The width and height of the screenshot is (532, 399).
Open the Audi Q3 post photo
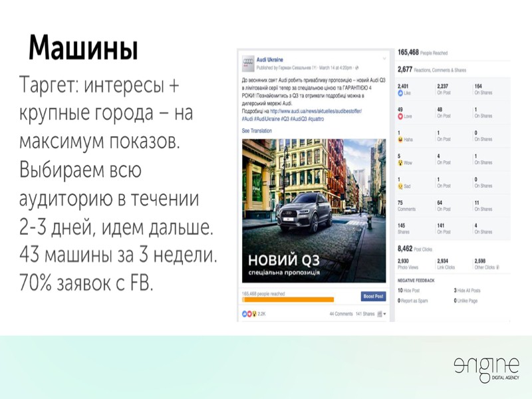pyautogui.click(x=314, y=211)
